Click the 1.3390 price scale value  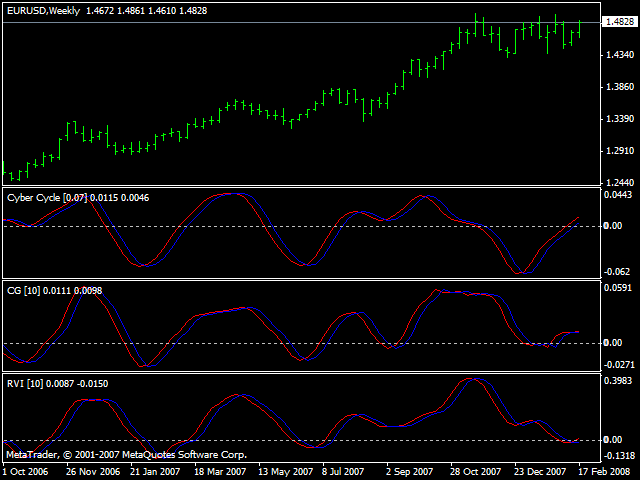click(620, 119)
